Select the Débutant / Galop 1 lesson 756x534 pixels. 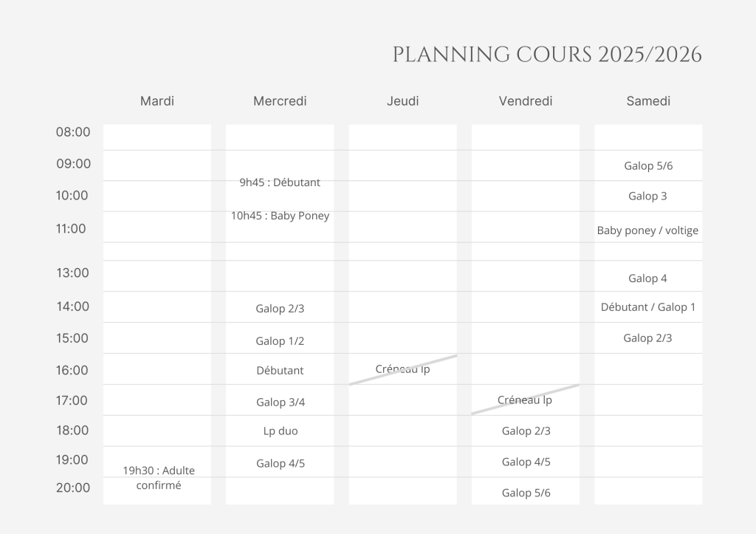coord(648,307)
